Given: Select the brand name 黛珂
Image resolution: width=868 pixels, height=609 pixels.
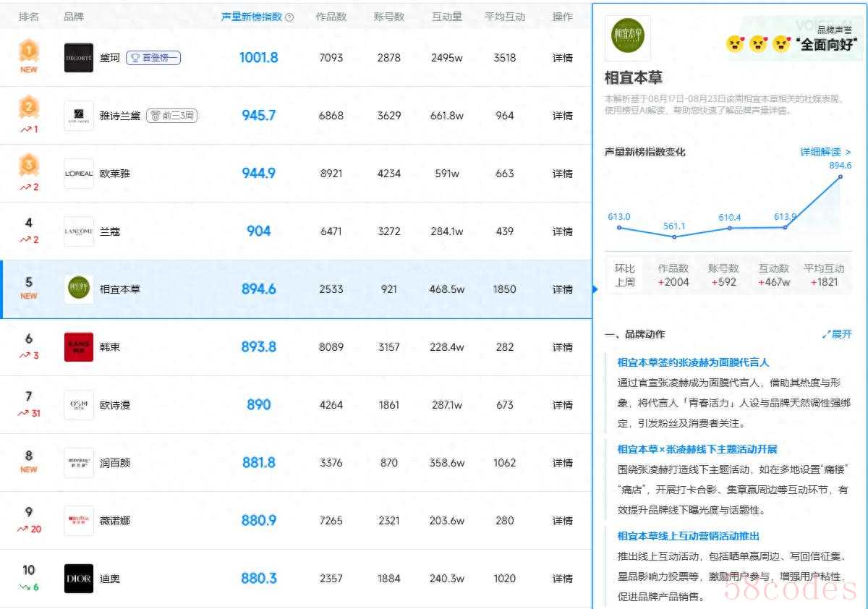Looking at the screenshot, I should pos(110,58).
